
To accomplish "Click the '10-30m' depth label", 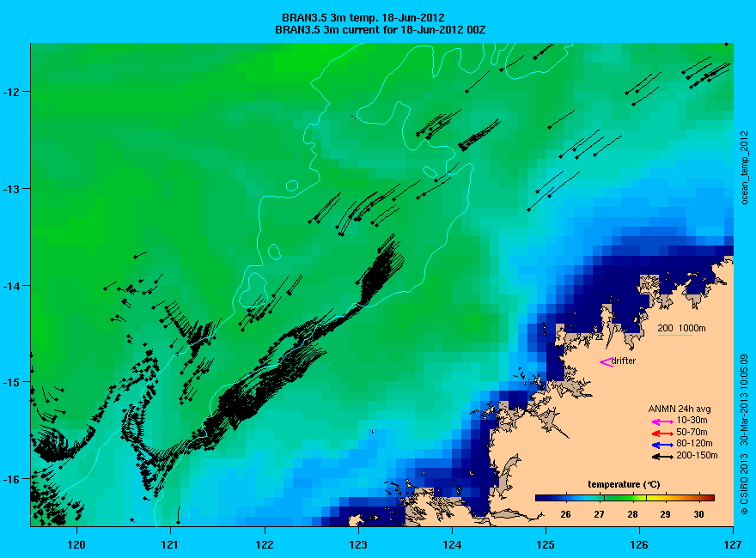I will (x=692, y=420).
